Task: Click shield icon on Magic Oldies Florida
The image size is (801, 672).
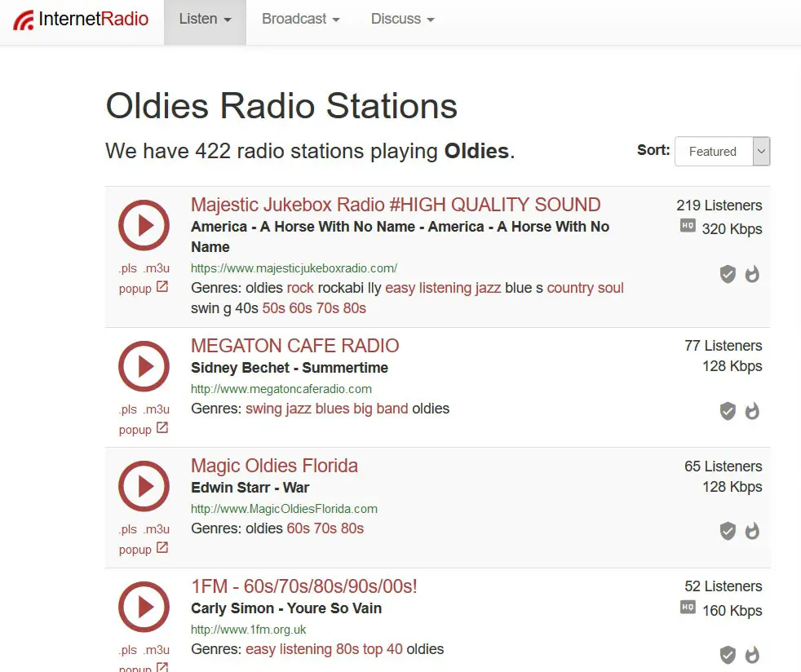Action: pyautogui.click(x=728, y=531)
